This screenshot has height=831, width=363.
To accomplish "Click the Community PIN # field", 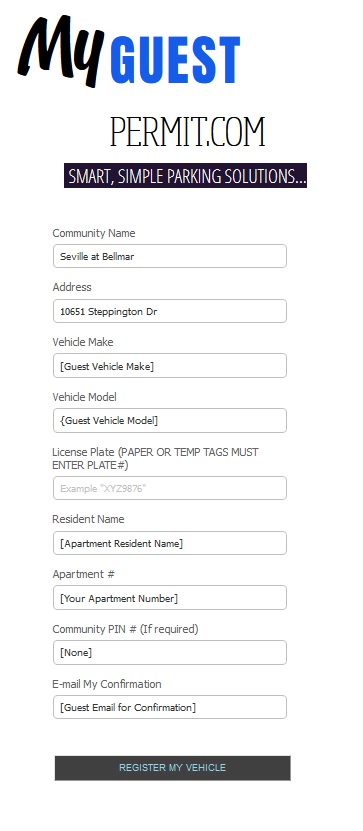I will pyautogui.click(x=170, y=652).
